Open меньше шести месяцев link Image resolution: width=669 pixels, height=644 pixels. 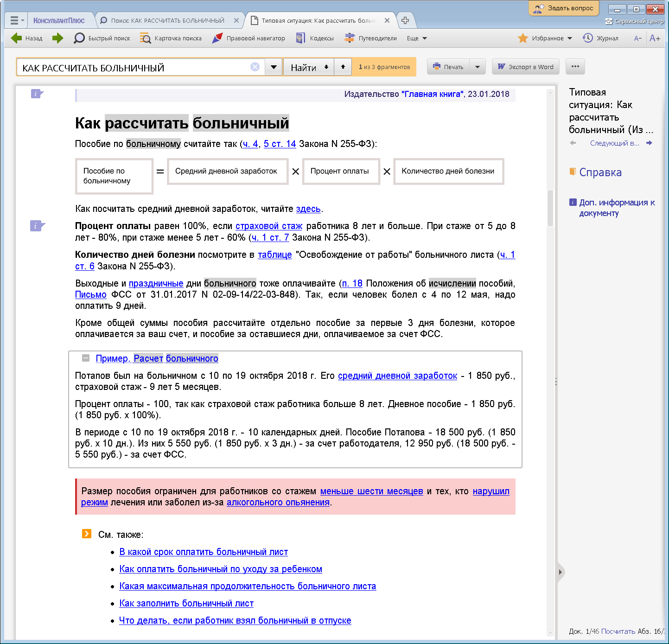pyautogui.click(x=372, y=491)
